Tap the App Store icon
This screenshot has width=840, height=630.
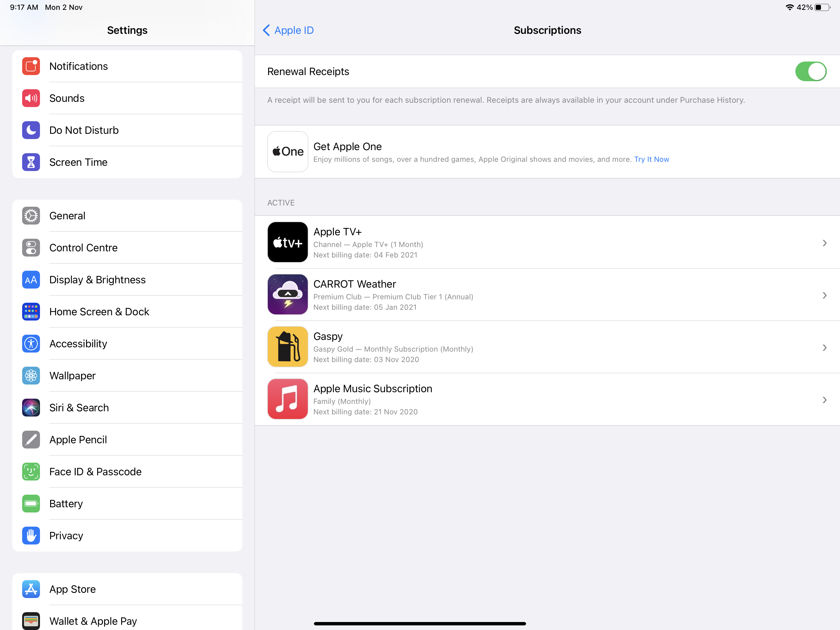tap(31, 589)
